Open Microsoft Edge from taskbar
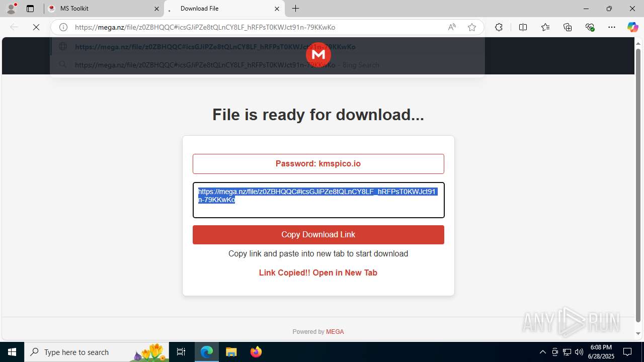Image resolution: width=644 pixels, height=362 pixels. [207, 352]
